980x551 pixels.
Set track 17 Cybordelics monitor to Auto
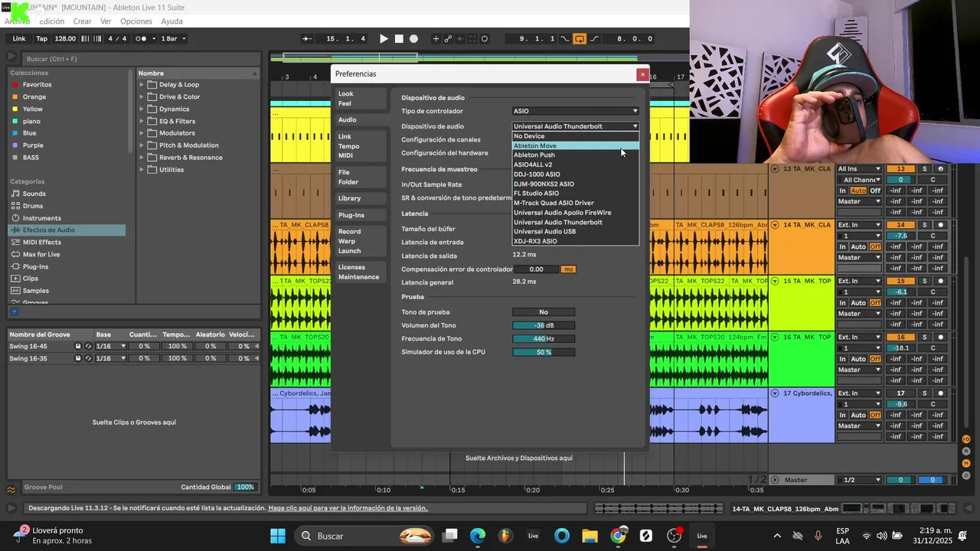tap(858, 415)
